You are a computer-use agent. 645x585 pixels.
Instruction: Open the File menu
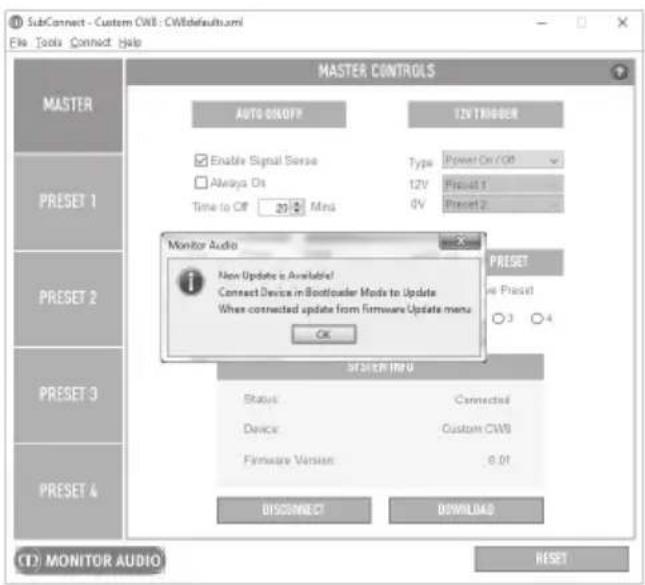tap(18, 42)
